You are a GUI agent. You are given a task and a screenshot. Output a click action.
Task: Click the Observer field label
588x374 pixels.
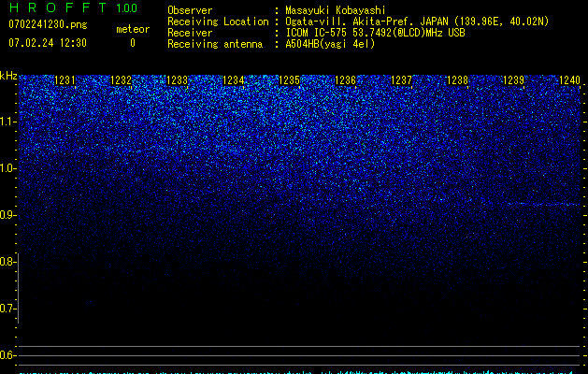pos(190,10)
